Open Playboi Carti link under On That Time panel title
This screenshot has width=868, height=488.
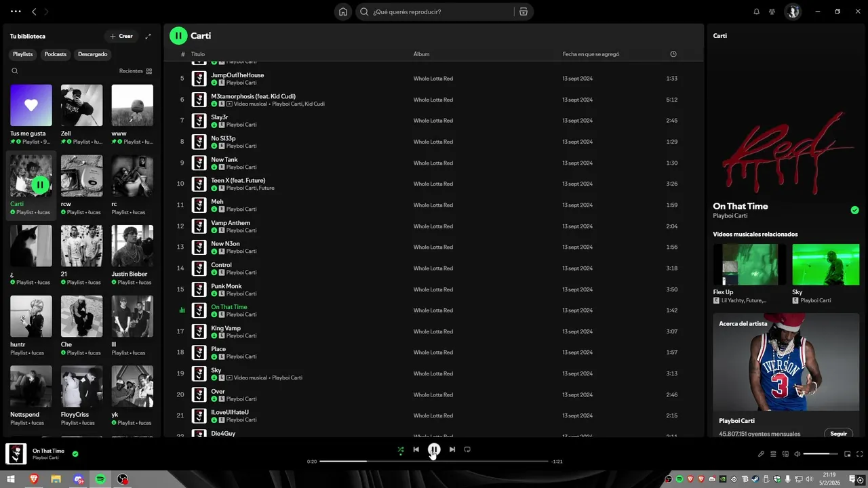tap(730, 216)
